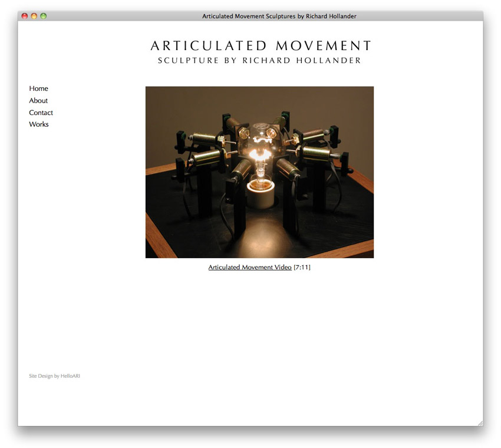Open the Contact link in sidebar
Image resolution: width=501 pixels, height=448 pixels.
pyautogui.click(x=41, y=113)
